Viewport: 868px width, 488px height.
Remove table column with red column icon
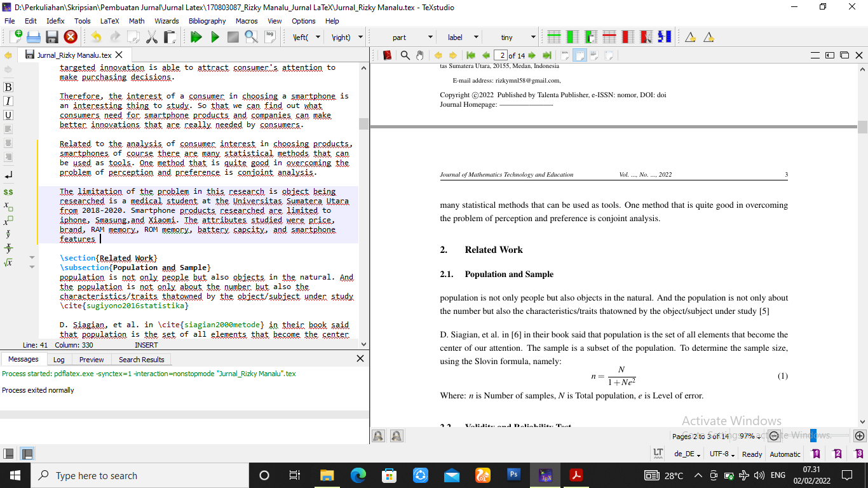[628, 37]
